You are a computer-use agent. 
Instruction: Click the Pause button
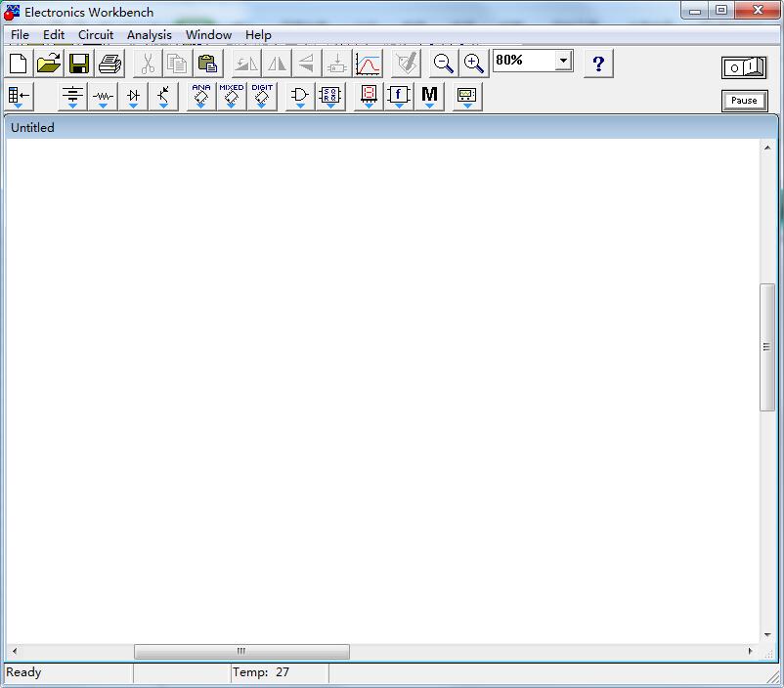[744, 101]
